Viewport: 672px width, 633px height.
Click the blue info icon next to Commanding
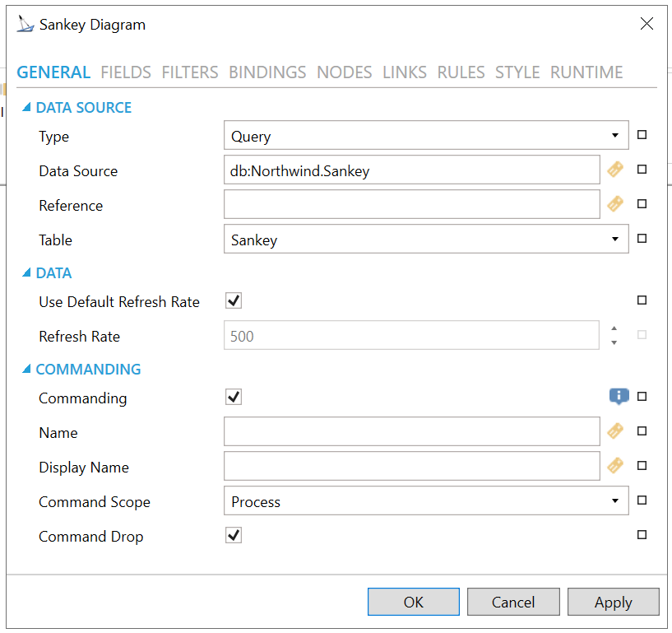[x=619, y=397]
